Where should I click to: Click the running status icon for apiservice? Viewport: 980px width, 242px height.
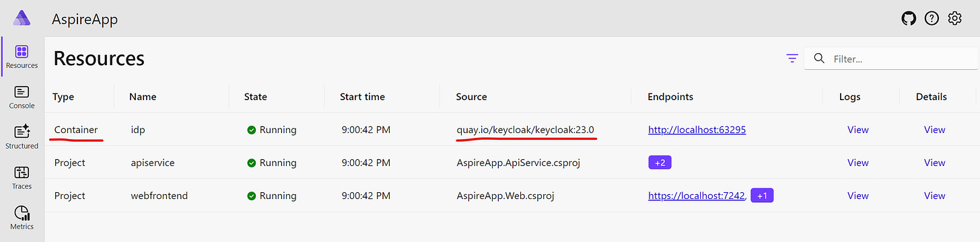tap(251, 163)
